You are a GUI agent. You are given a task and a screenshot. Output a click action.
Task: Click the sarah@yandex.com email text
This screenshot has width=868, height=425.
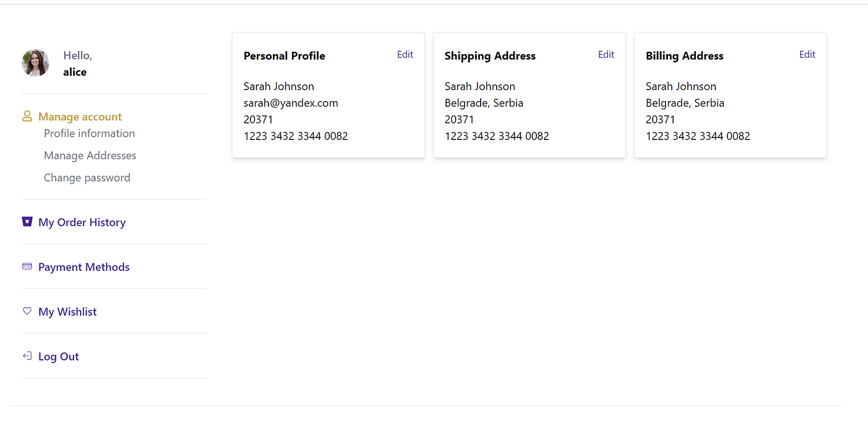pyautogui.click(x=291, y=103)
